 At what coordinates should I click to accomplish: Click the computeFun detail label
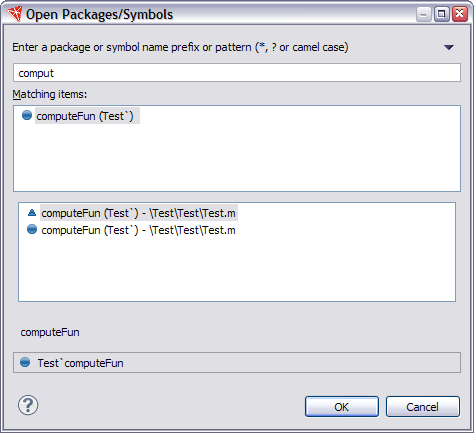click(x=50, y=332)
